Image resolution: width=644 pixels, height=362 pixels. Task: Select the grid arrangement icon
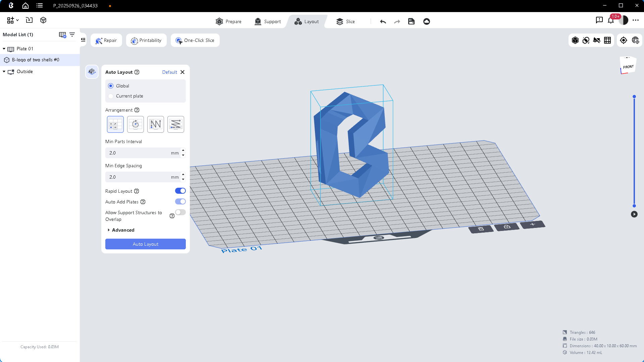(115, 124)
